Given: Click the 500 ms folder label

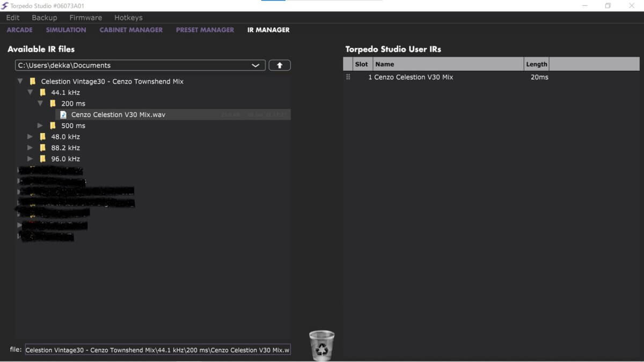Looking at the screenshot, I should click(x=74, y=125).
